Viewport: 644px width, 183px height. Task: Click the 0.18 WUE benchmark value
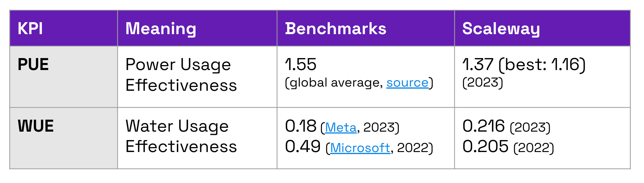pyautogui.click(x=301, y=126)
